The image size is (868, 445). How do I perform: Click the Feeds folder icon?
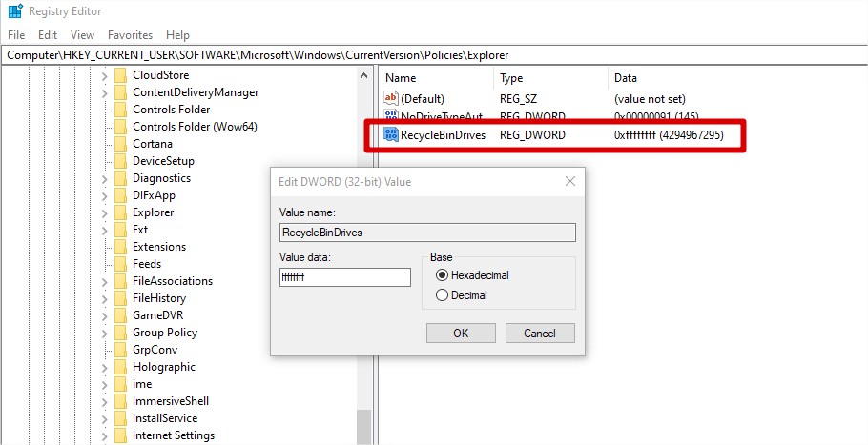(x=121, y=264)
